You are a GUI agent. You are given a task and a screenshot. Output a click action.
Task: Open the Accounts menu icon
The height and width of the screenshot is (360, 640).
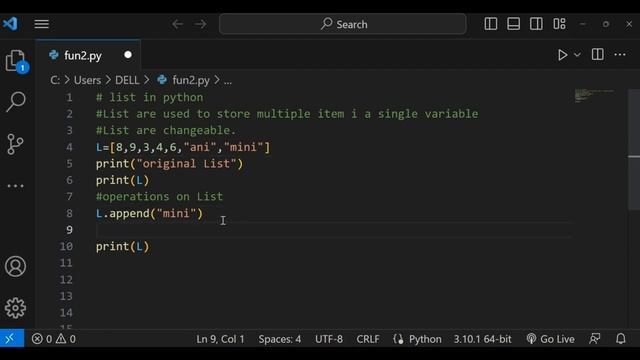coord(16,267)
